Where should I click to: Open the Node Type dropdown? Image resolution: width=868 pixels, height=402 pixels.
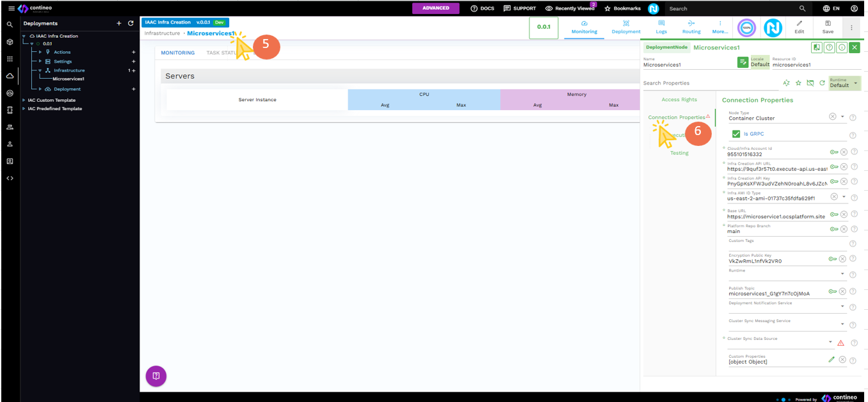842,117
